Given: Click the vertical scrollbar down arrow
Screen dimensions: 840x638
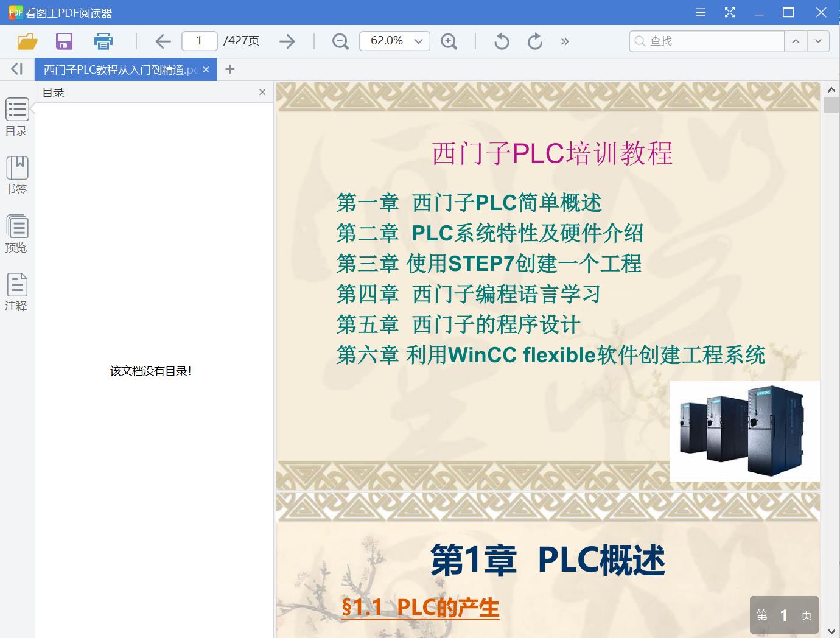Looking at the screenshot, I should pyautogui.click(x=831, y=631).
